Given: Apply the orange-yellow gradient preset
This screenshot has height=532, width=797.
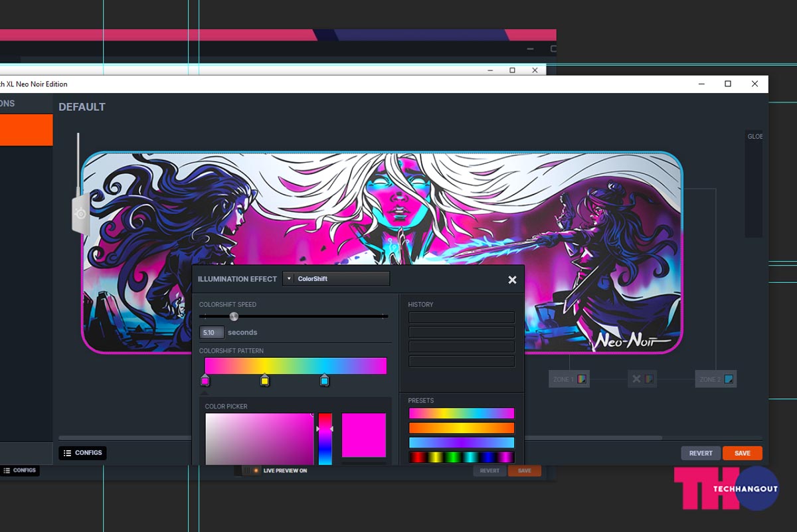Looking at the screenshot, I should point(462,428).
